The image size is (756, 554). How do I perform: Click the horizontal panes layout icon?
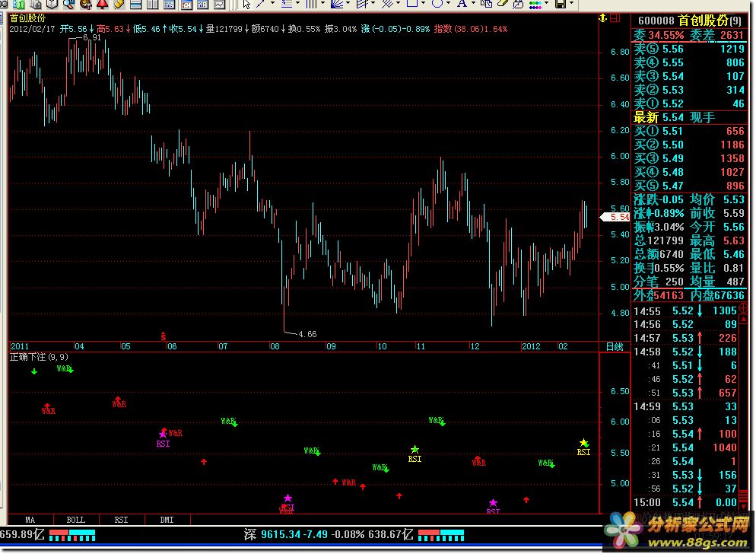tap(135, 5)
